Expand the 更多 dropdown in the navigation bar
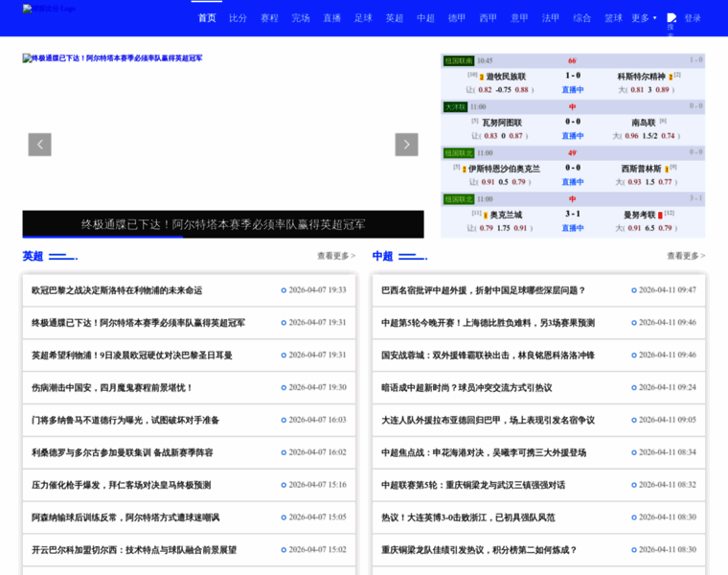 point(643,18)
